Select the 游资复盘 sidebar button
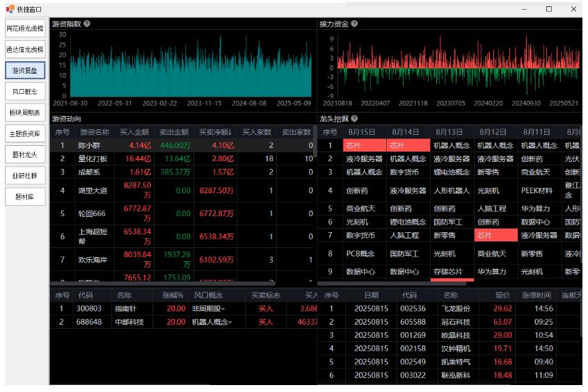The width and height of the screenshot is (588, 392). click(x=25, y=70)
